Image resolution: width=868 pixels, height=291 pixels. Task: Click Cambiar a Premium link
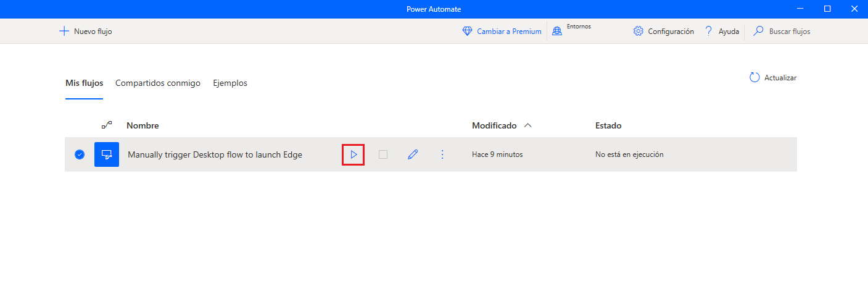pyautogui.click(x=509, y=31)
